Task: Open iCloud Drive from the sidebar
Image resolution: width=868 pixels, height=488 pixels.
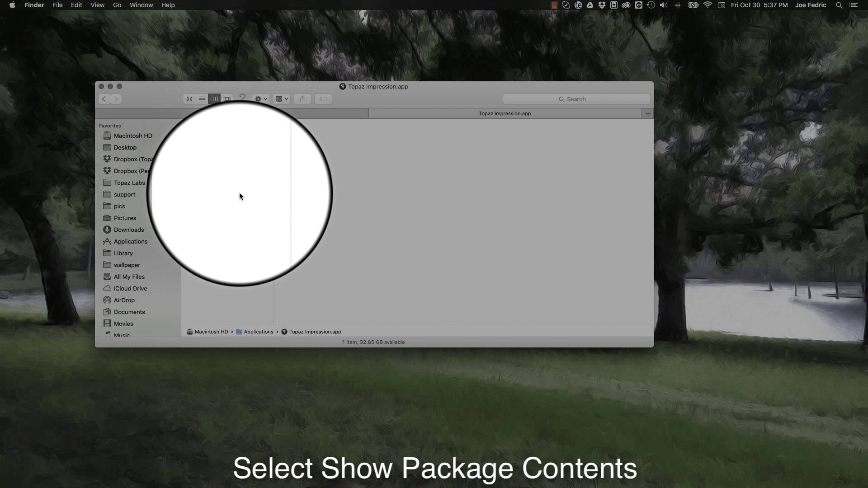Action: point(130,288)
